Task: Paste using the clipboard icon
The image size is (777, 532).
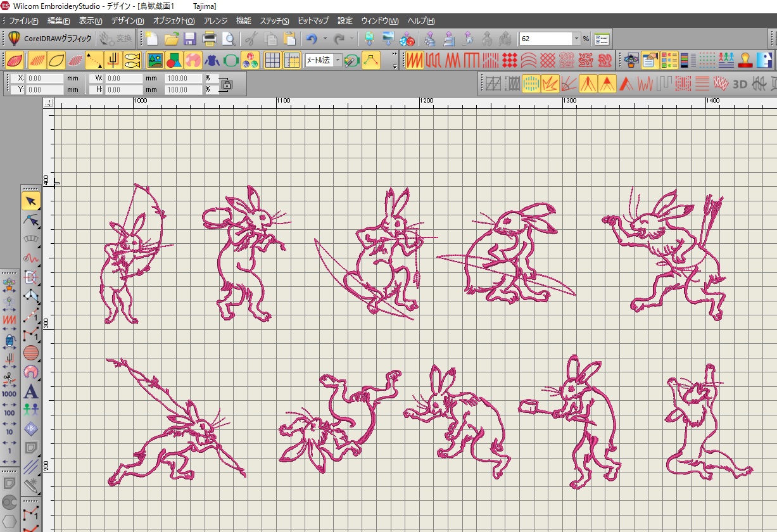Action: coord(289,39)
